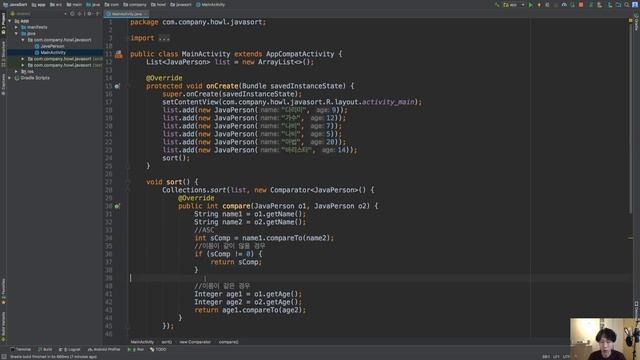This screenshot has width=640, height=360.
Task: Click the 'company' navigation bar breadcrumb
Action: point(135,5)
